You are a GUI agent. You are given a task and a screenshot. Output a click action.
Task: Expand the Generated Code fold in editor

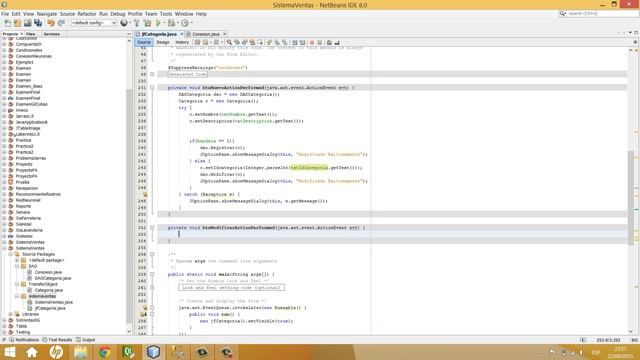point(152,74)
